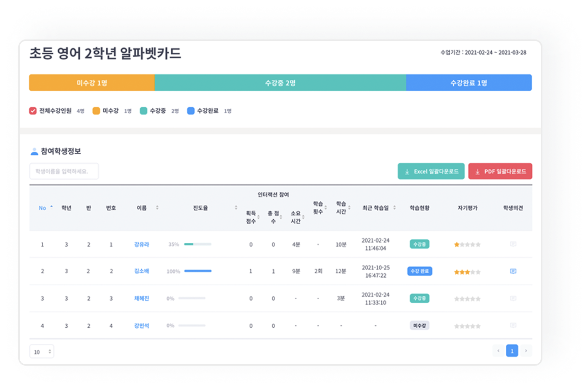
Task: Toggle the orange 미수강 legend filter
Action: coord(96,111)
